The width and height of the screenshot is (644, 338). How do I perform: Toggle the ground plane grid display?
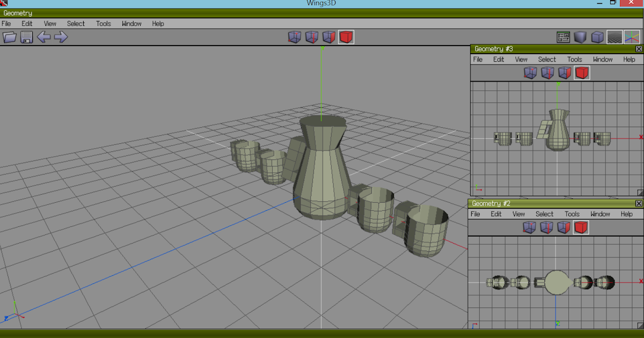pos(614,36)
